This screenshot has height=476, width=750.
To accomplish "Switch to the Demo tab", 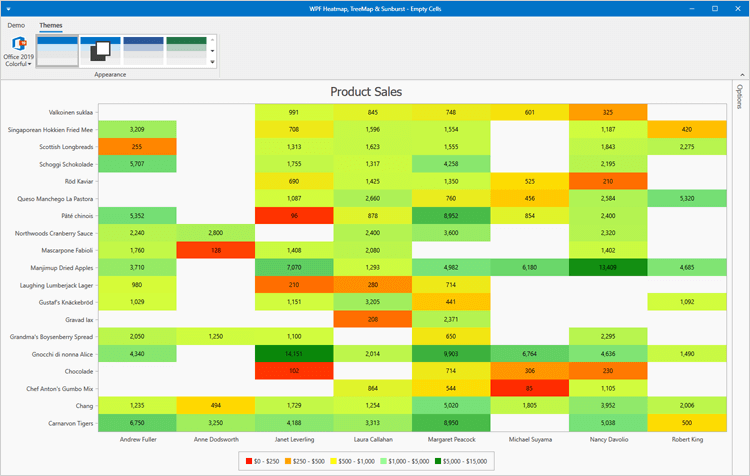I will (17, 24).
